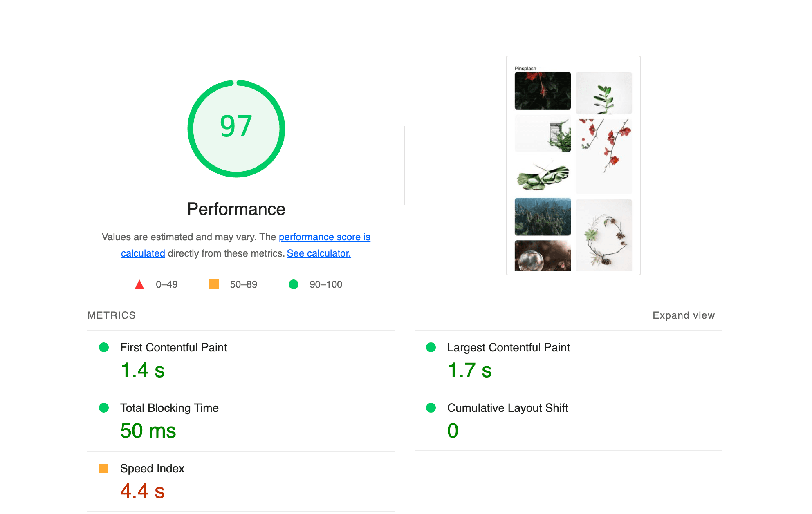Viewport: 812px width, 514px height.
Task: Click the green dot beside Largest Contentful Paint
Action: pyautogui.click(x=431, y=347)
